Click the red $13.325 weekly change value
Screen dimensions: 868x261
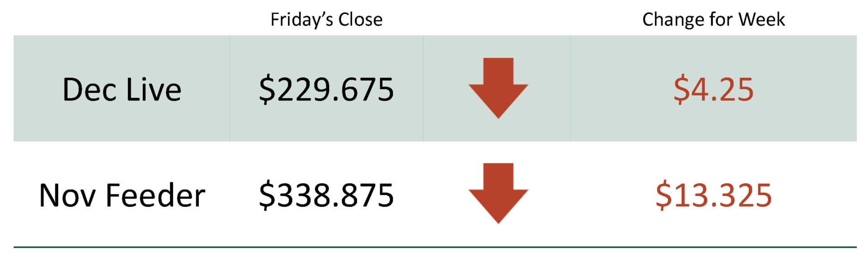click(713, 195)
